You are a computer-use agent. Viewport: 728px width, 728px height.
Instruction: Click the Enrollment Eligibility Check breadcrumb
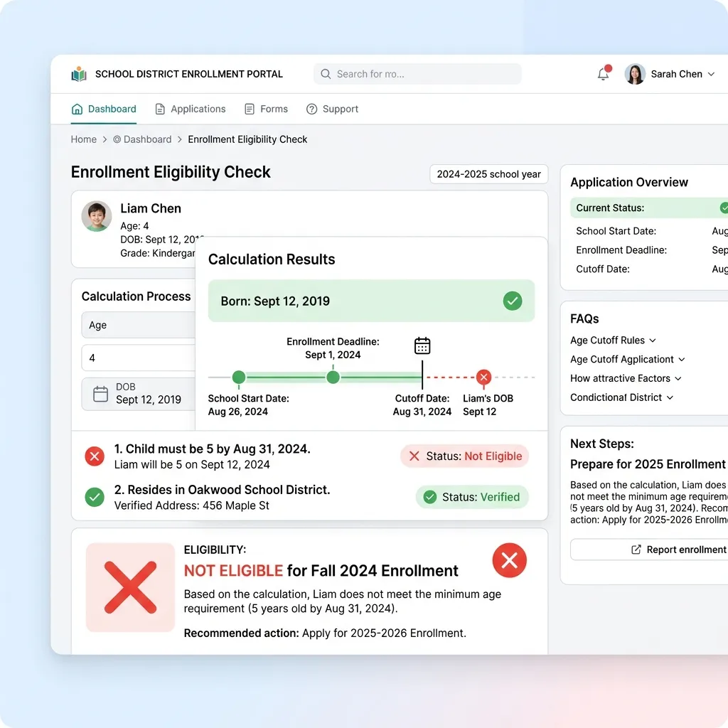tap(247, 139)
